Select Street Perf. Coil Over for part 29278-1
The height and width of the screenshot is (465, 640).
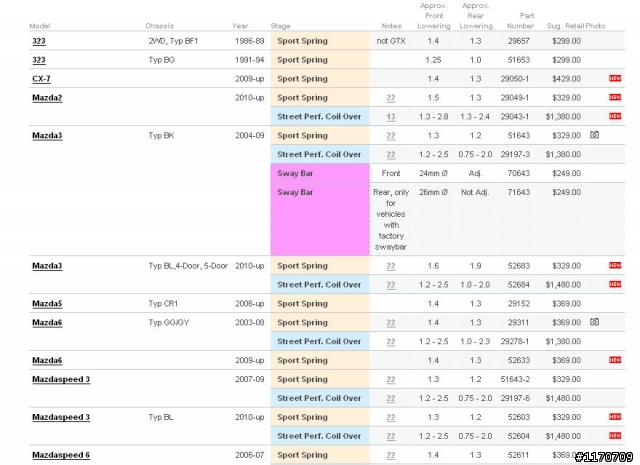tap(320, 341)
